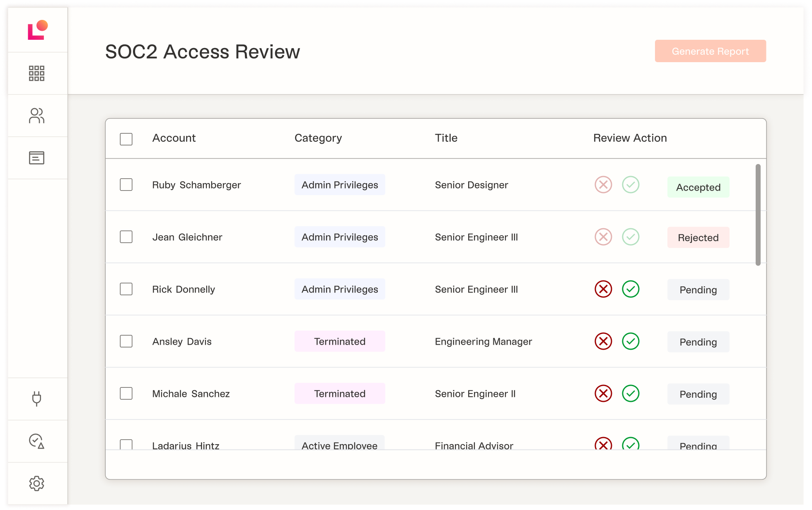Reject Rick Donnelly's access with the red X
Screen dimensions: 812x510
coord(603,289)
